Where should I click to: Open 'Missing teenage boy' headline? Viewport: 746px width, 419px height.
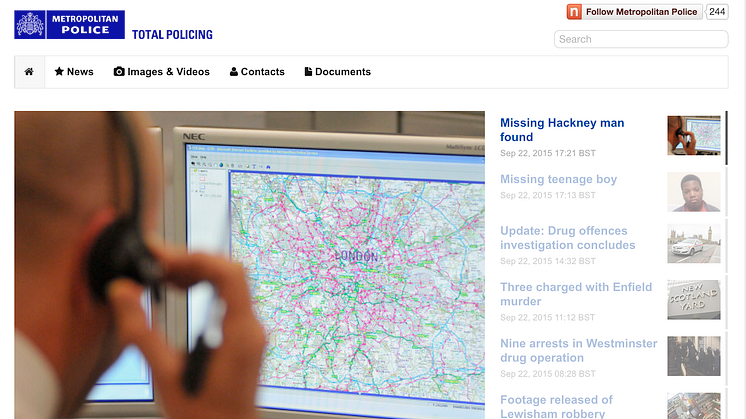point(559,179)
